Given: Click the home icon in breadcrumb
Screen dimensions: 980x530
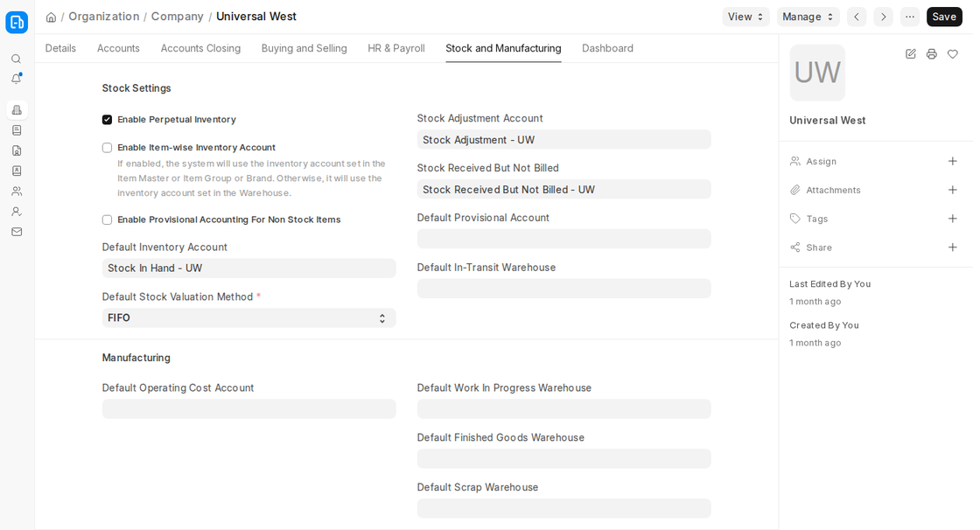Looking at the screenshot, I should point(51,17).
